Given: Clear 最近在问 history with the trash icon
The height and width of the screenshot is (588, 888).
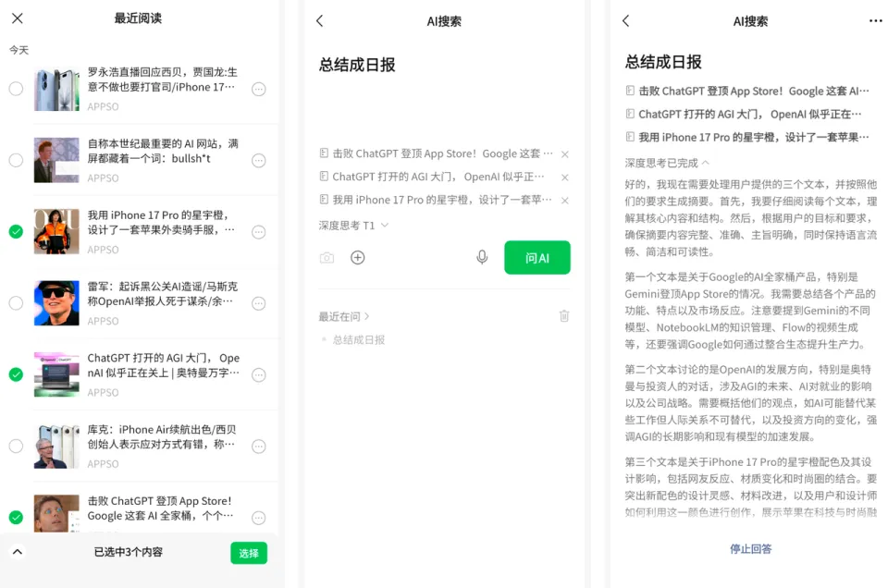Looking at the screenshot, I should coord(564,315).
